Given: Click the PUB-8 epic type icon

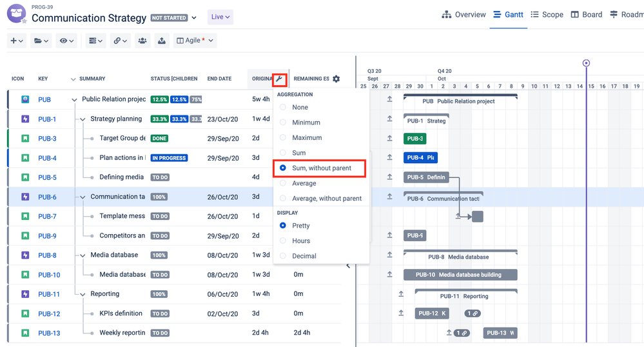Looking at the screenshot, I should 25,255.
